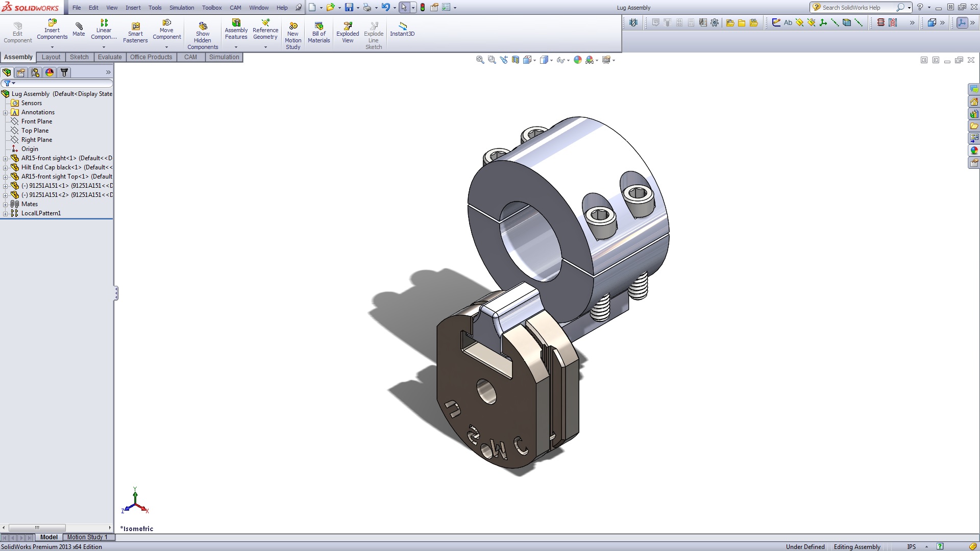Click Zoom to Area icon
This screenshot has height=551, width=980.
[x=492, y=60]
